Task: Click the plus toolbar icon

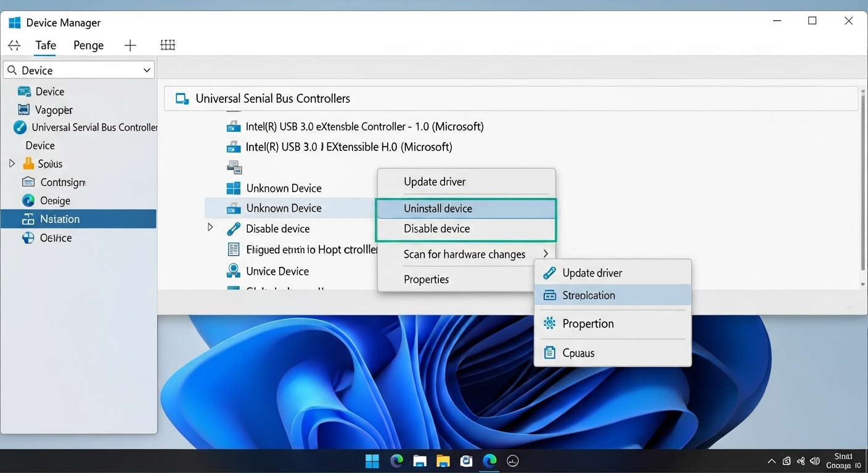Action: click(130, 45)
